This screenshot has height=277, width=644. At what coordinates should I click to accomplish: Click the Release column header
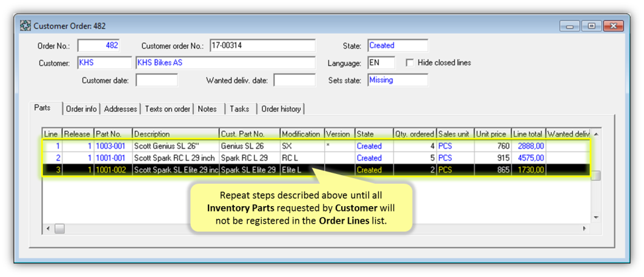click(x=78, y=134)
